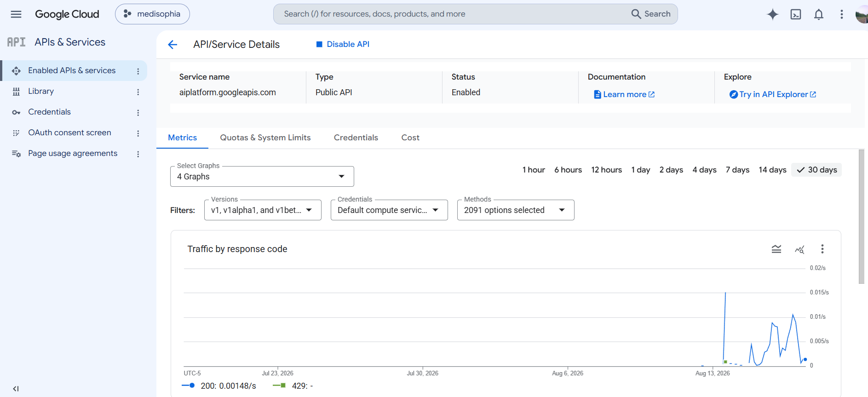This screenshot has width=868, height=397.
Task: Open OAuth consent screen page
Action: (69, 132)
